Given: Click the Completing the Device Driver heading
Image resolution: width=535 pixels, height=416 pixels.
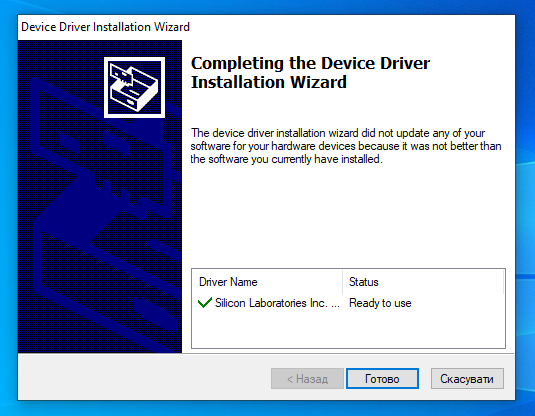Looking at the screenshot, I should (x=310, y=73).
